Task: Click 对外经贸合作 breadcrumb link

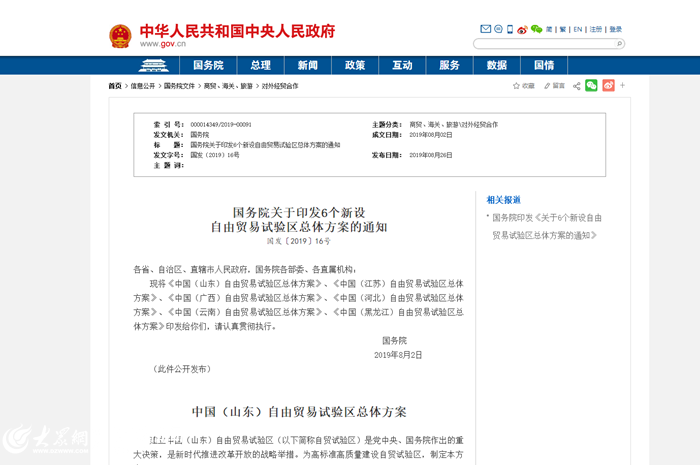Action: 280,86
